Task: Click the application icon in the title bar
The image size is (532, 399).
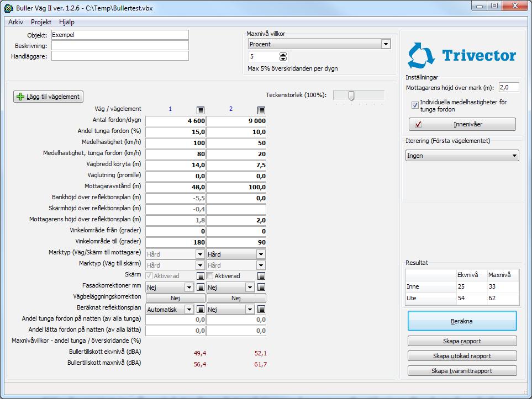Action: tap(9, 8)
